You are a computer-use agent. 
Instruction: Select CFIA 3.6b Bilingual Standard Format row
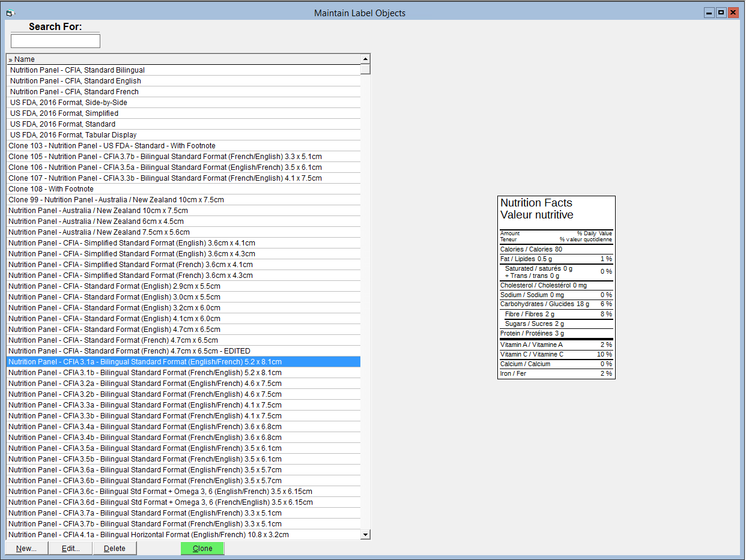point(184,481)
